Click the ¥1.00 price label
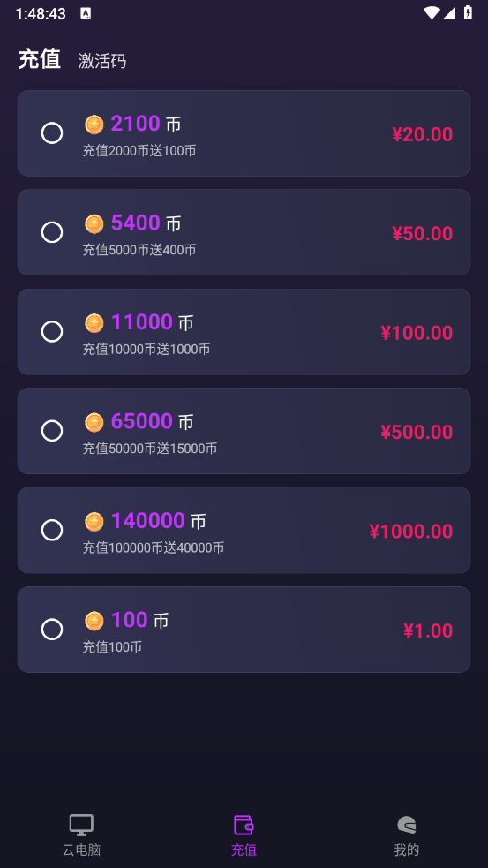 point(428,630)
